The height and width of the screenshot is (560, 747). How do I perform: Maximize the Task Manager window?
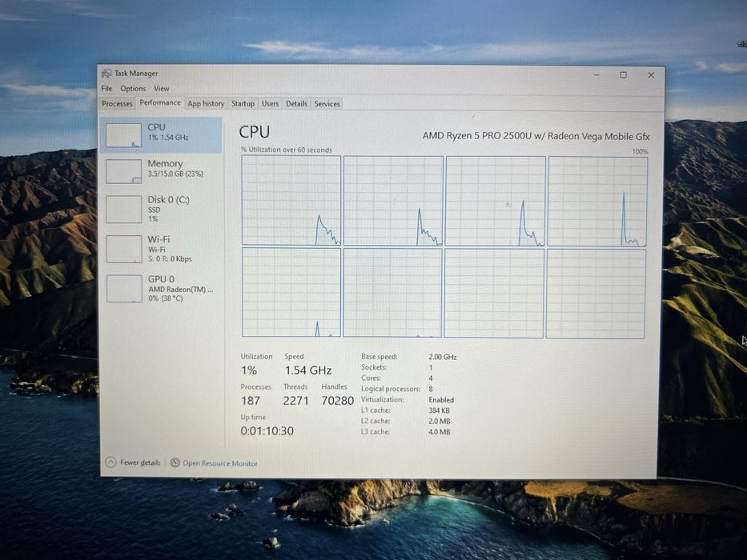point(623,74)
